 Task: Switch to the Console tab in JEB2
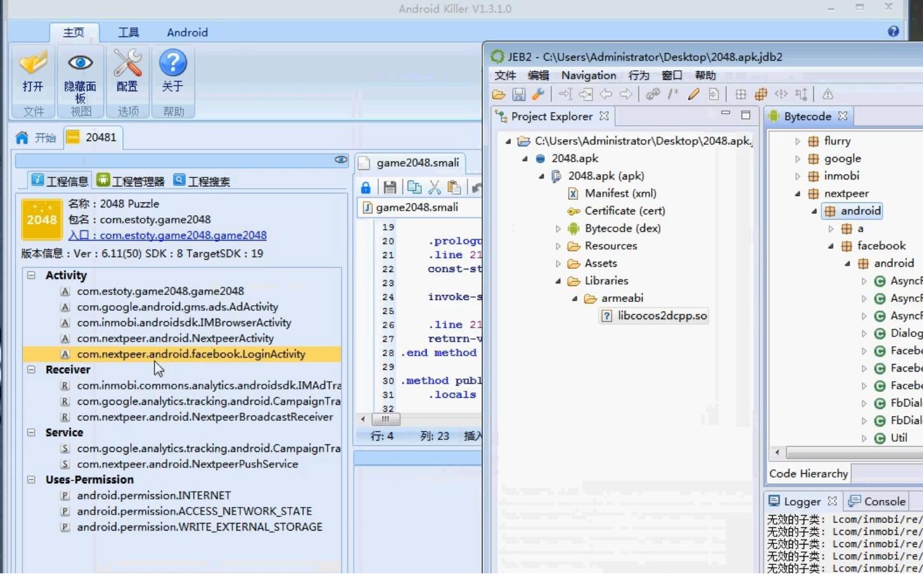click(876, 501)
